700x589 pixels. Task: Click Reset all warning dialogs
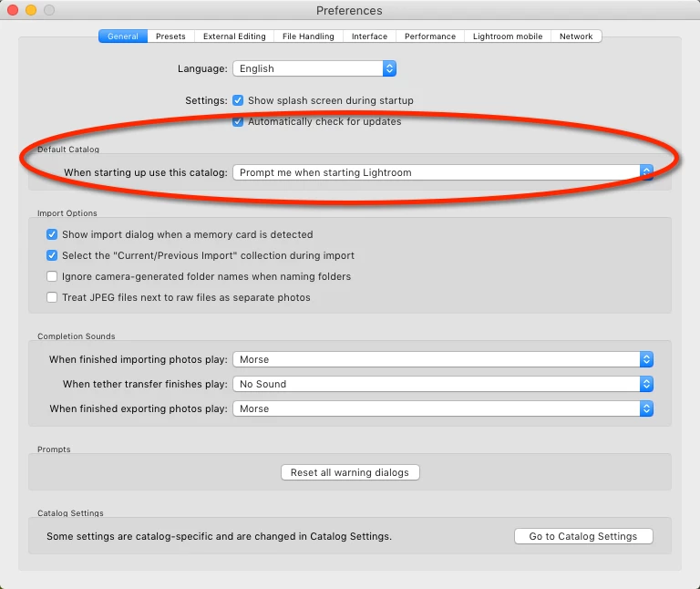click(350, 472)
